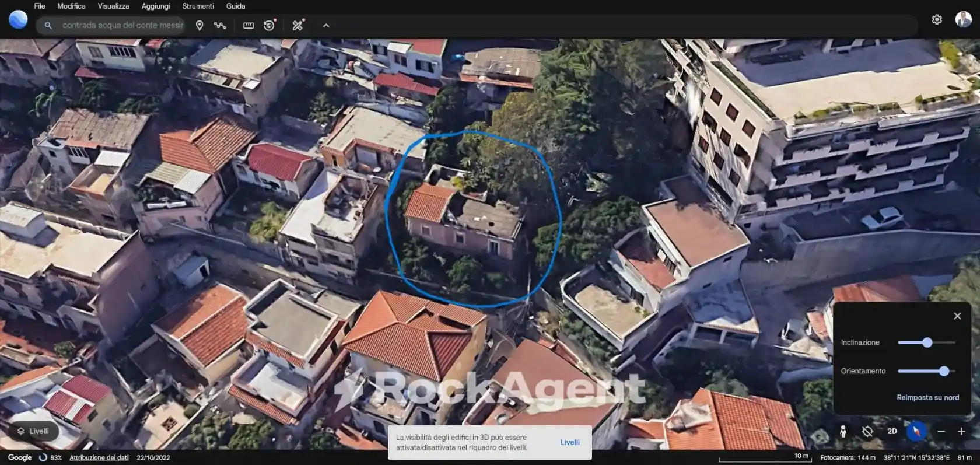Select the draw path or polygon tool

(x=220, y=26)
